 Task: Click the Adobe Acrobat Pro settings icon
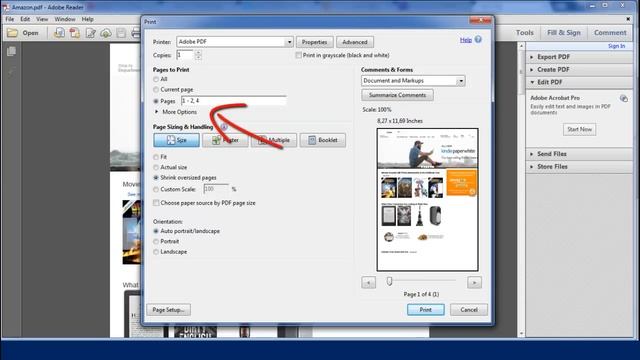click(623, 98)
